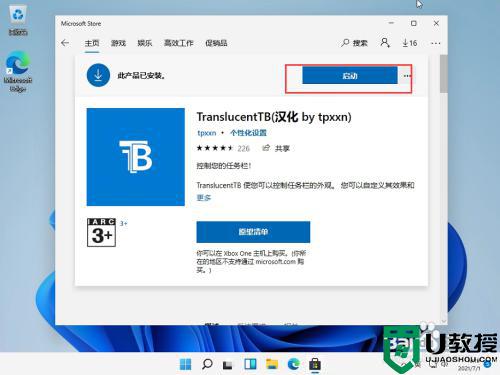Launch the app with 启动 button
The height and width of the screenshot is (375, 500).
point(350,76)
